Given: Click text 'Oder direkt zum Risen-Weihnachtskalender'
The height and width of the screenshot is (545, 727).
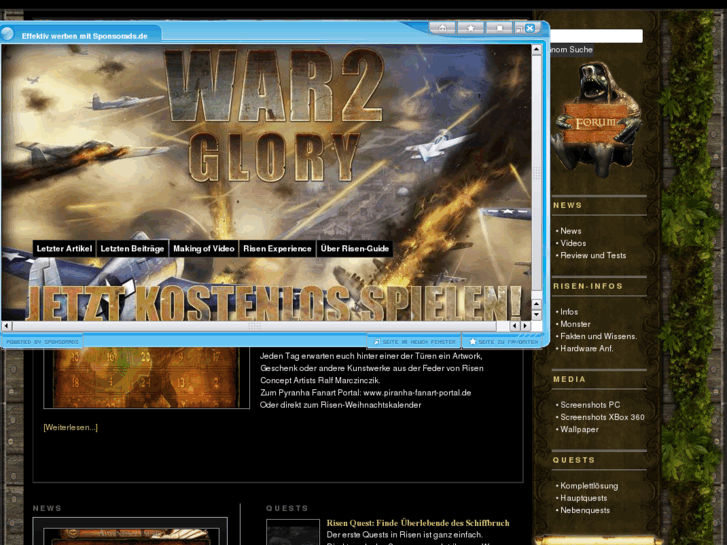Looking at the screenshot, I should coord(340,405).
